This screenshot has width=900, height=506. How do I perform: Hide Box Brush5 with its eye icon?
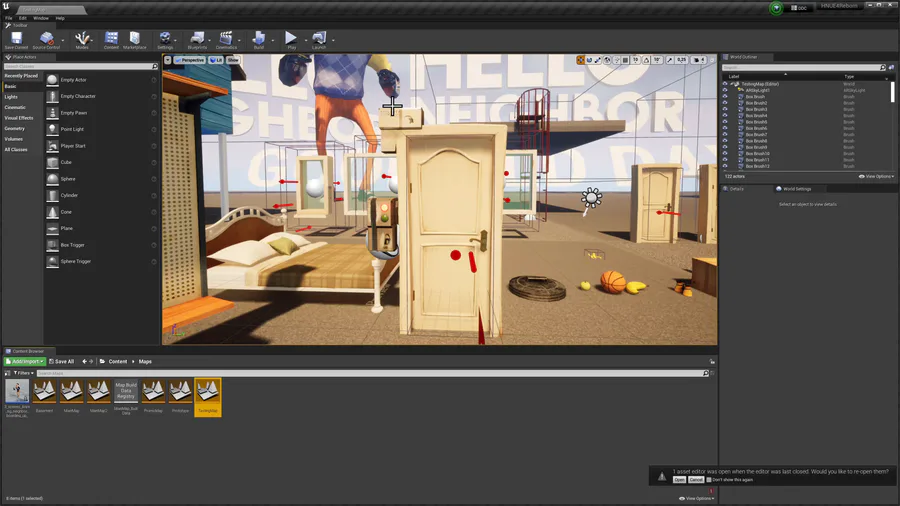pyautogui.click(x=725, y=122)
